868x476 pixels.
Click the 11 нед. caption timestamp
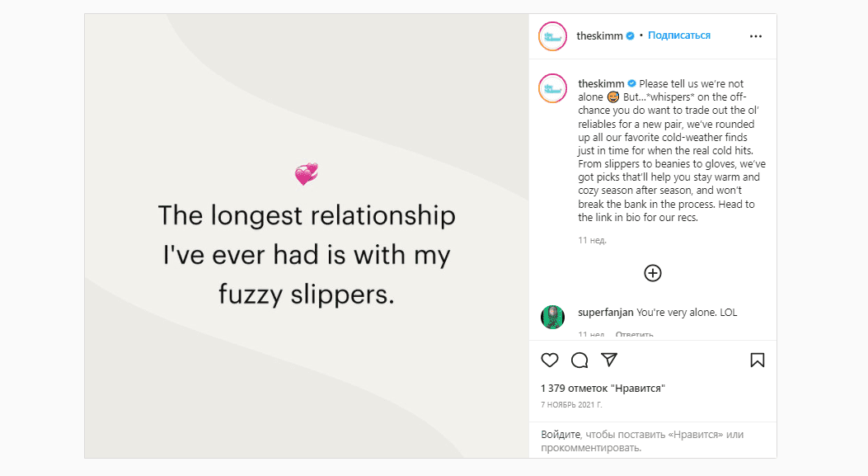pos(592,241)
